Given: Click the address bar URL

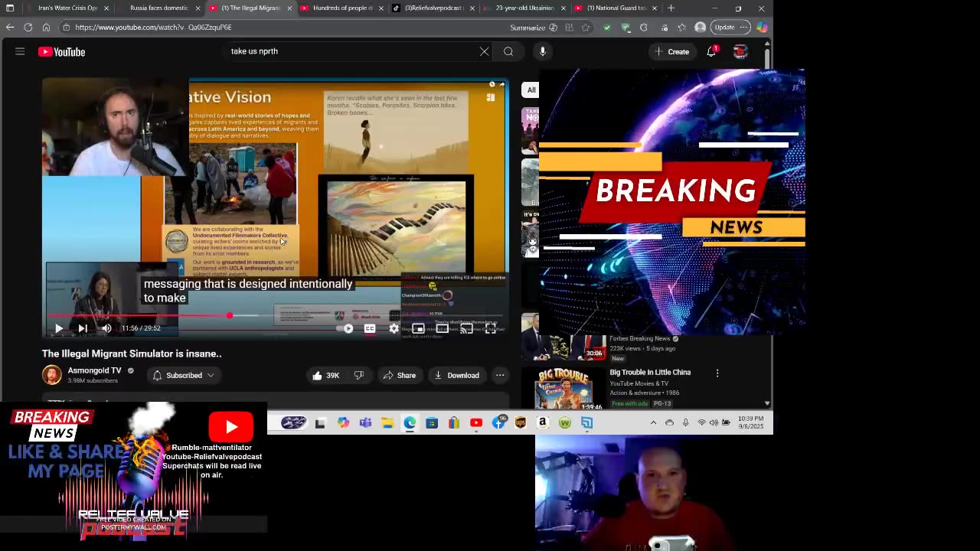Looking at the screenshot, I should click(x=153, y=28).
